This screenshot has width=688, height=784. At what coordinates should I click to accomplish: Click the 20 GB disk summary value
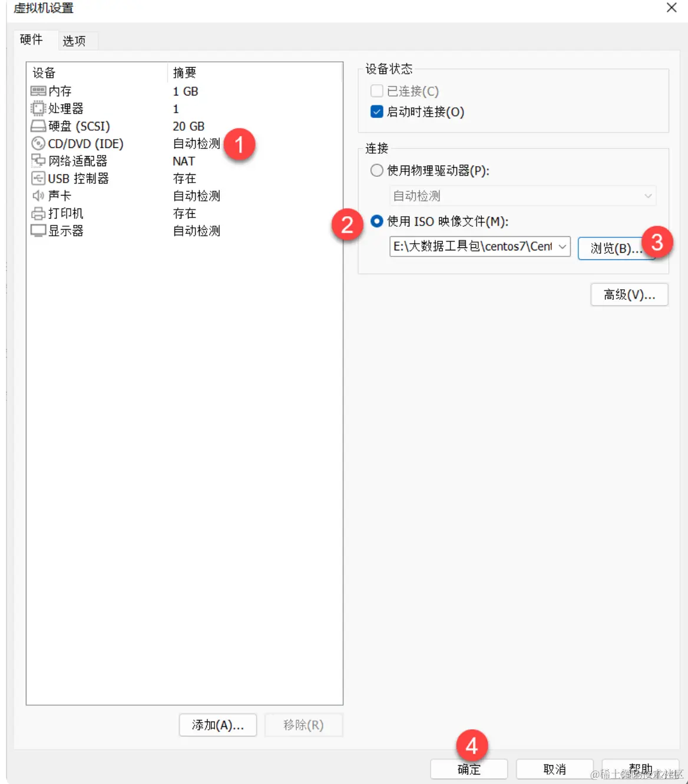pos(188,126)
